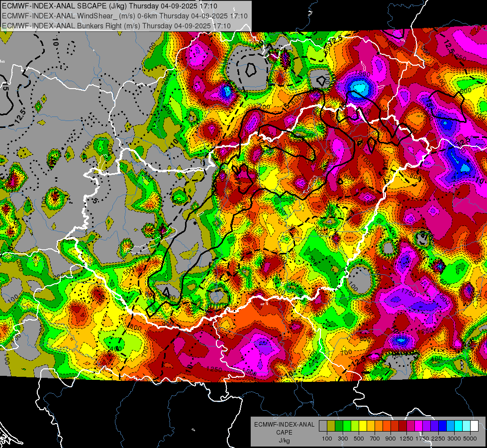
Task: Select the pure yellow swatch in the legend
Action: pyautogui.click(x=363, y=426)
